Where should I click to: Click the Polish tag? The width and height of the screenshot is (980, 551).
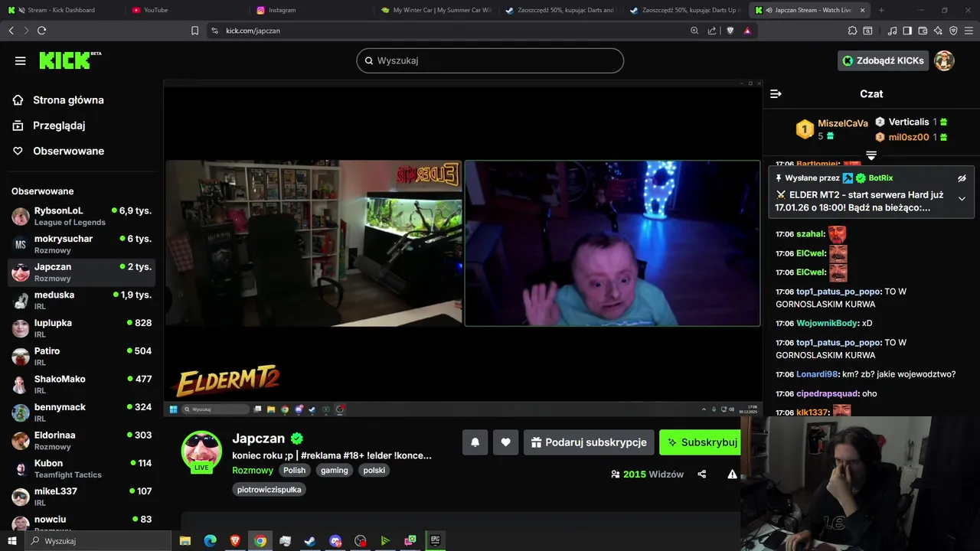point(295,471)
